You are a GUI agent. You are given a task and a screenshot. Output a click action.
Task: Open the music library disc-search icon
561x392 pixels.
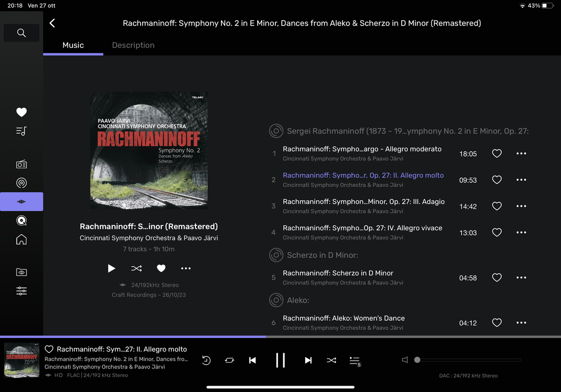[x=22, y=220]
